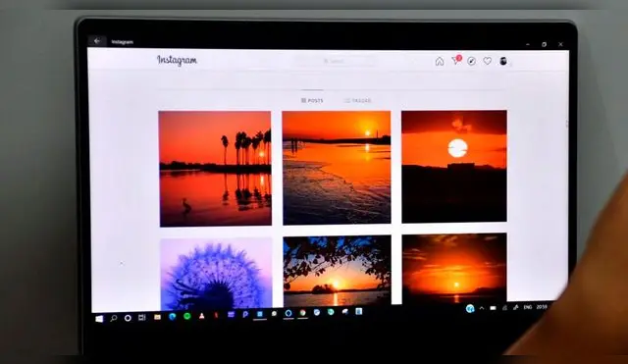Launch Microsoft Edge from the taskbar
Screen dimensions: 628x364
(173, 316)
